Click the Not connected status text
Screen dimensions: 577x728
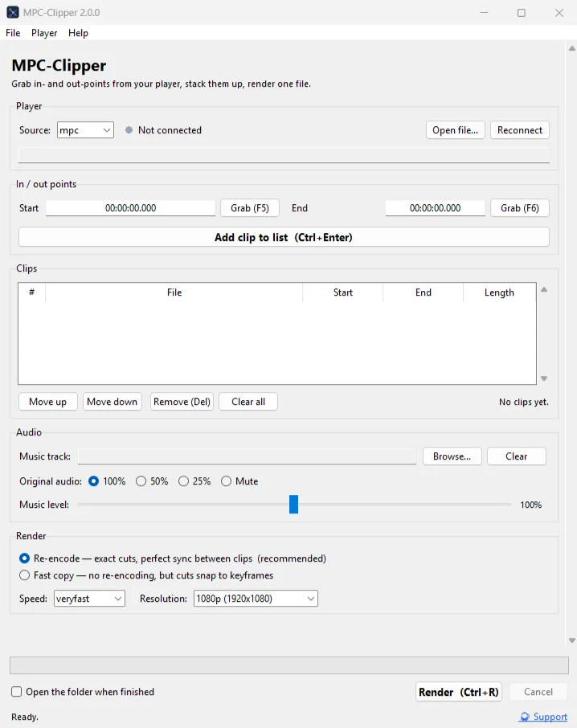tap(170, 130)
